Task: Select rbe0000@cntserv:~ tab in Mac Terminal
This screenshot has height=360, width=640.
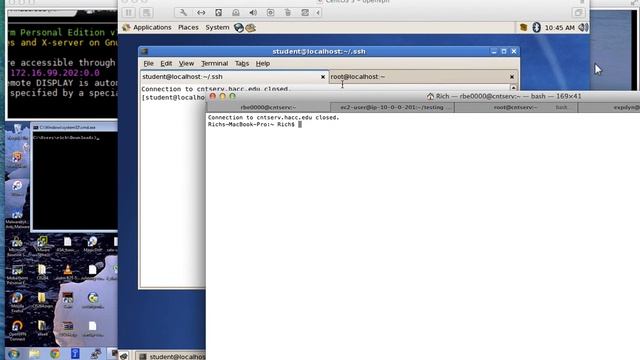Action: pyautogui.click(x=268, y=107)
